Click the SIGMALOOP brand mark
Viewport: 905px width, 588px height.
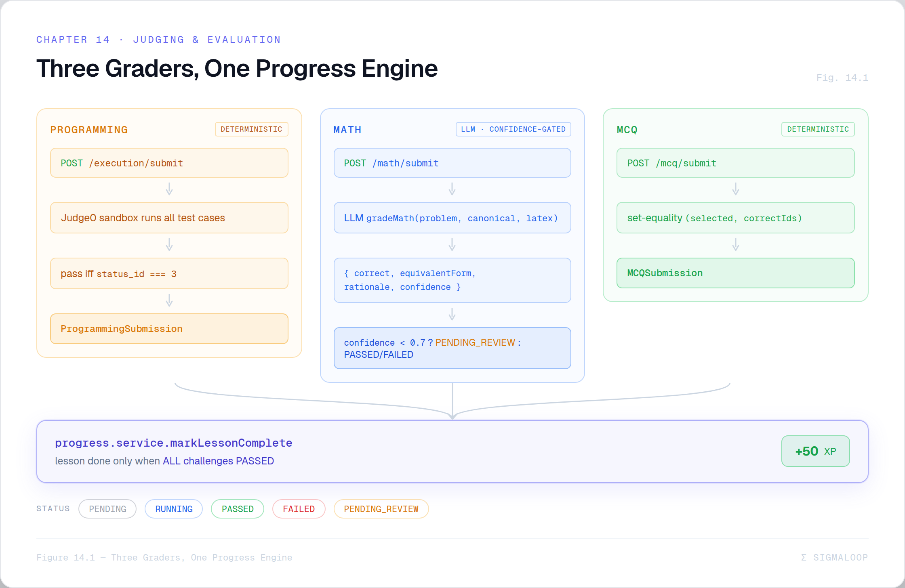835,557
